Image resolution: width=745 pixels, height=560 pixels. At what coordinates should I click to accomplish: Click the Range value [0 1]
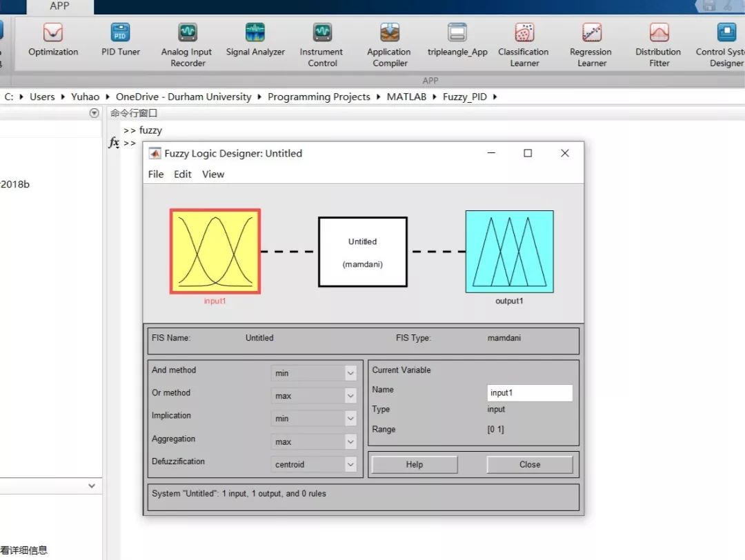pos(495,429)
